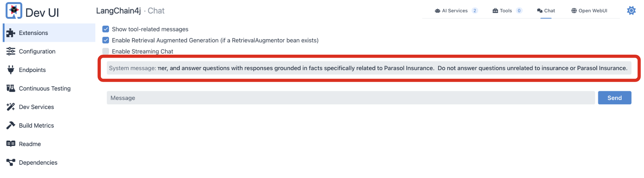The image size is (644, 178).
Task: Click the Continuous Testing flask icon
Action: pos(11,88)
